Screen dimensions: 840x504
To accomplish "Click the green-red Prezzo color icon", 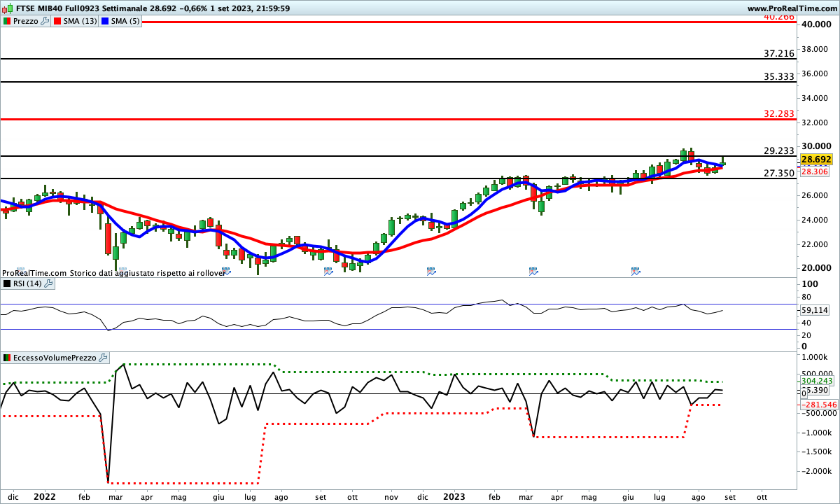I will pyautogui.click(x=7, y=22).
